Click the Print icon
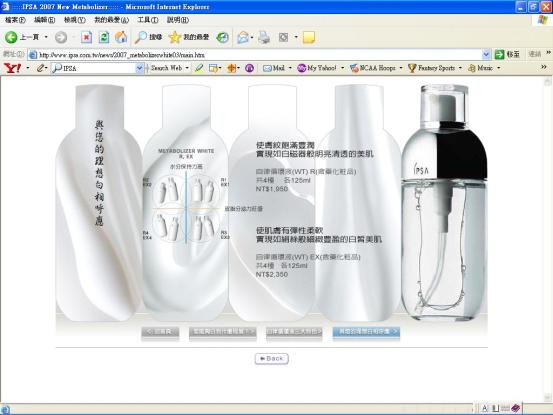This screenshot has height=415, width=553. 264,37
